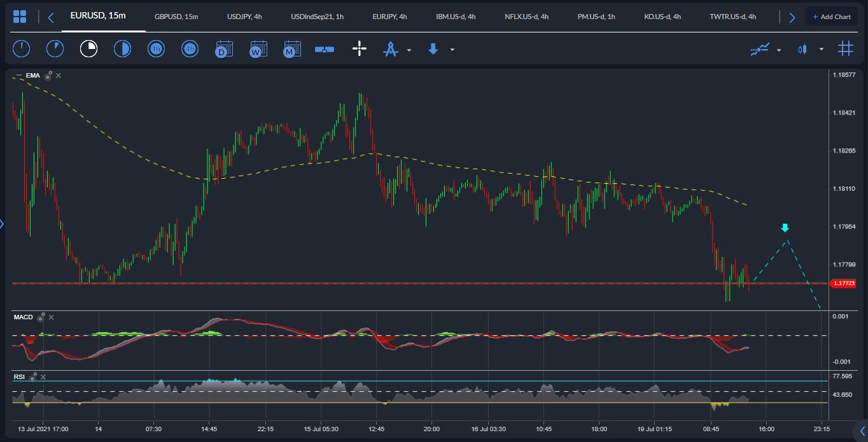Click the RSI indicator label
Viewport: 868px width, 442px height.
pyautogui.click(x=19, y=376)
